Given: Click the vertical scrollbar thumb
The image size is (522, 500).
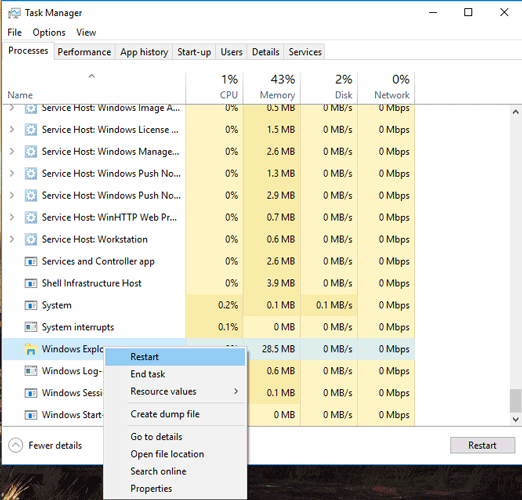Looking at the screenshot, I should pyautogui.click(x=515, y=401).
